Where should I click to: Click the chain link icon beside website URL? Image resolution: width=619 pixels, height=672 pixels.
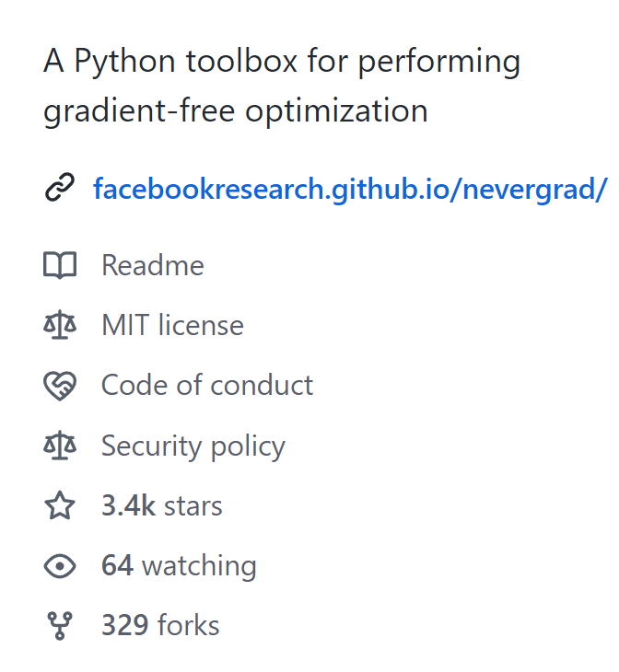(x=60, y=187)
